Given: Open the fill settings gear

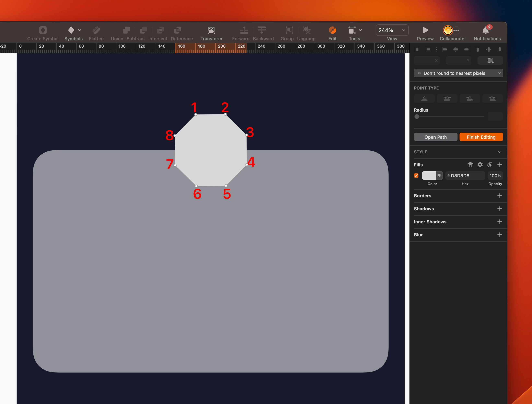Looking at the screenshot, I should pos(480,165).
